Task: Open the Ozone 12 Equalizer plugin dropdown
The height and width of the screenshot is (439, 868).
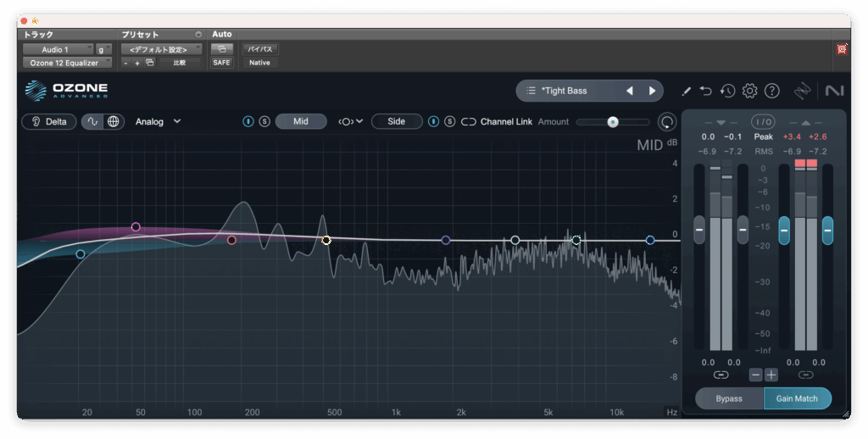Action: [x=67, y=63]
